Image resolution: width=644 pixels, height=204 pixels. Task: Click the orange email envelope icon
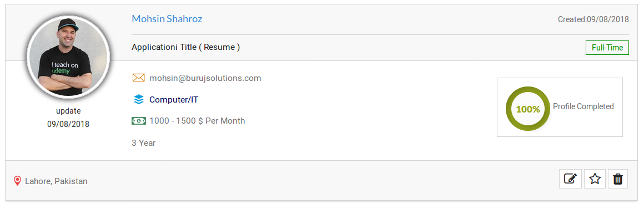139,78
